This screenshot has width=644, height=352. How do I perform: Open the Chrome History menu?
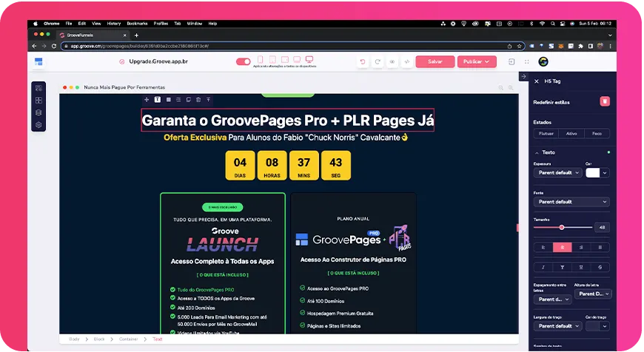click(x=114, y=24)
